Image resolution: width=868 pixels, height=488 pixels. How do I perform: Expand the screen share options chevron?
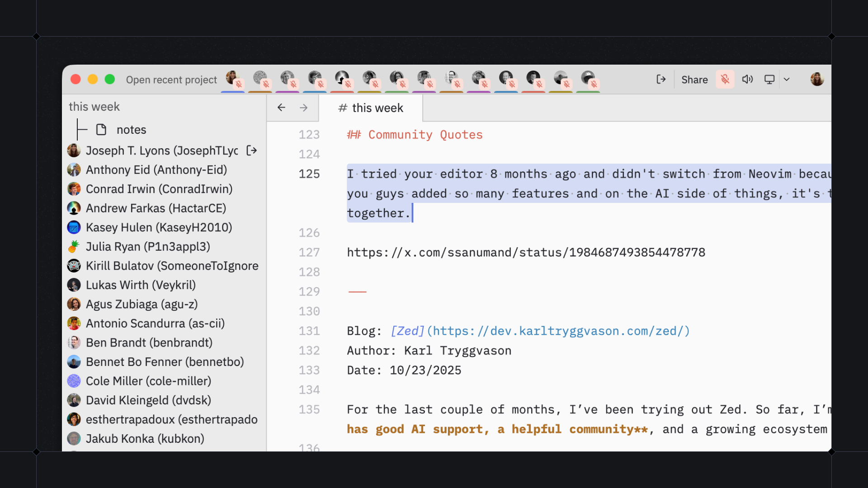tap(787, 80)
